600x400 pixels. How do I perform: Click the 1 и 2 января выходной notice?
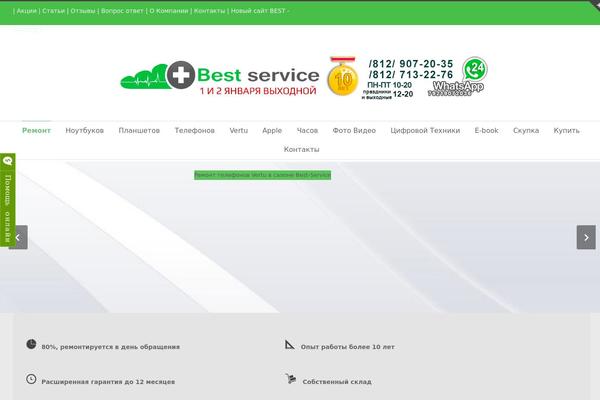[x=258, y=91]
